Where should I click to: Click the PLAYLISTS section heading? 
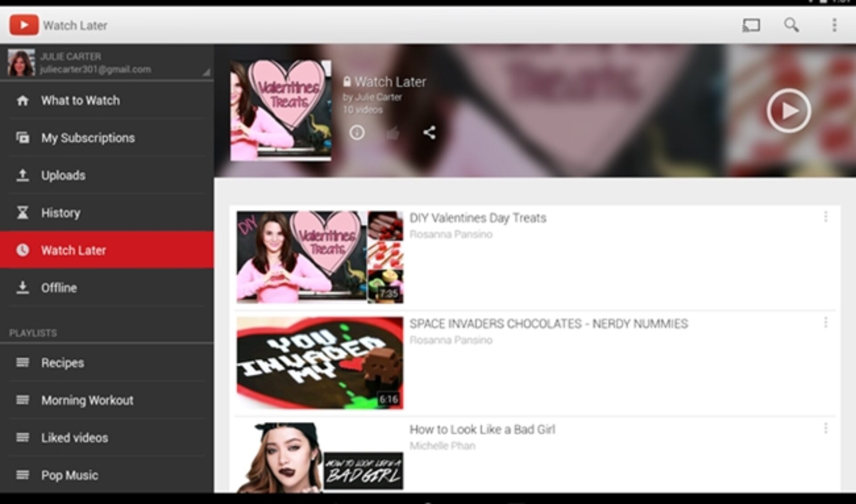33,333
